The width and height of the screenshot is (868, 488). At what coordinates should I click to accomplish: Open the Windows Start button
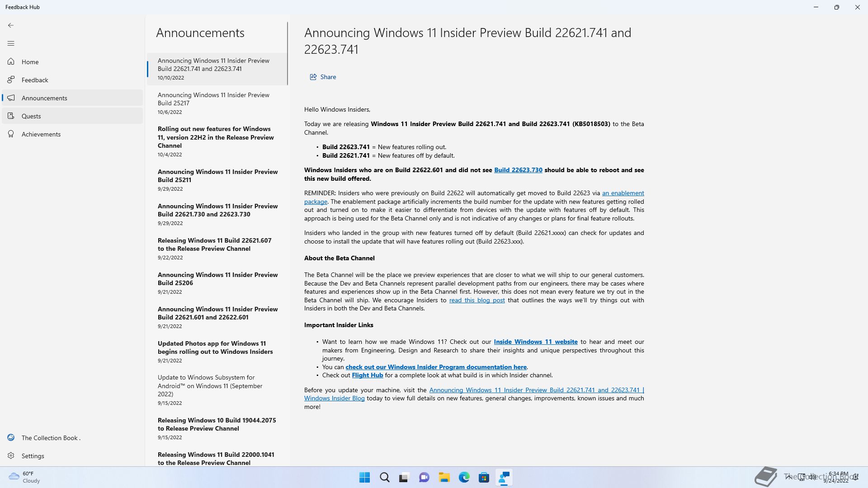(364, 477)
